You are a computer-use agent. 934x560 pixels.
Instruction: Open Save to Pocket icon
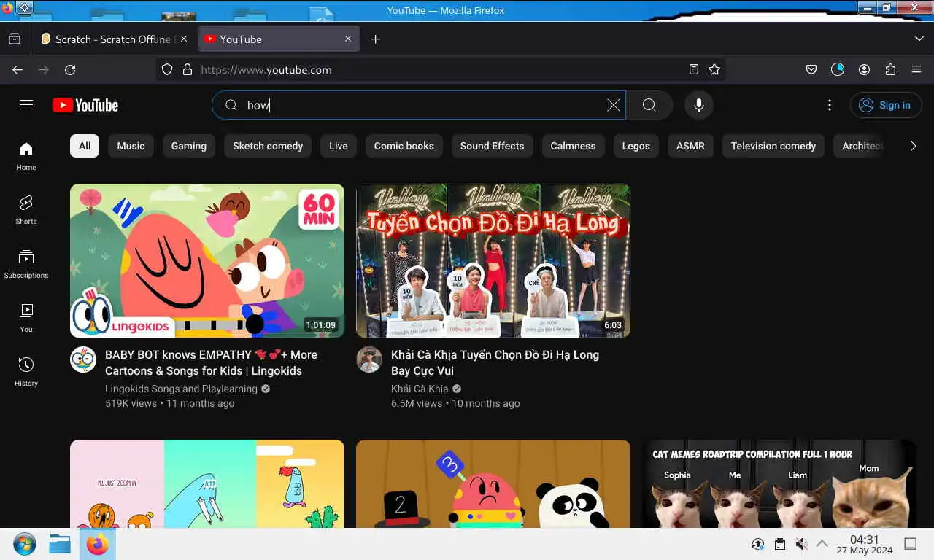click(x=811, y=70)
